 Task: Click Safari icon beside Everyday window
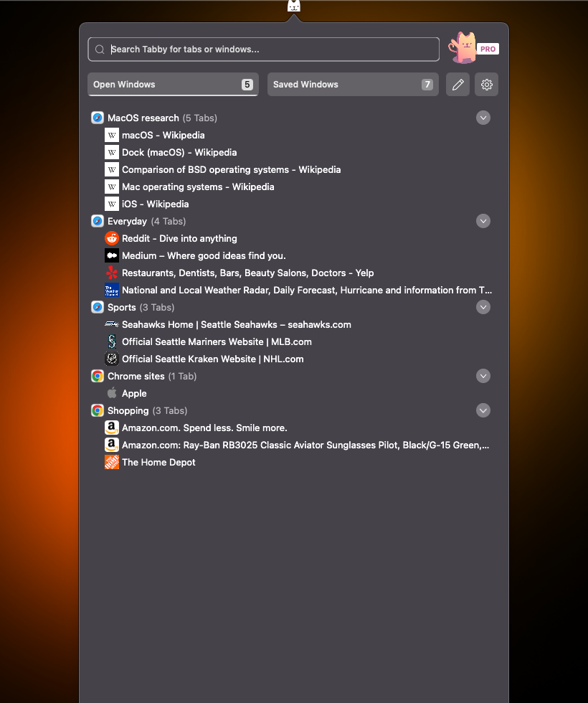[98, 221]
